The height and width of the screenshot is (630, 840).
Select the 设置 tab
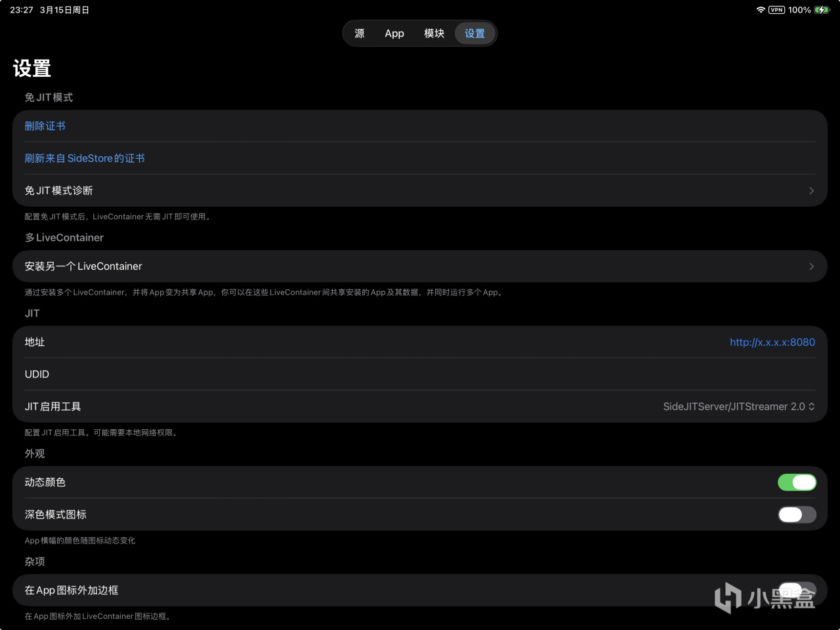[474, 33]
